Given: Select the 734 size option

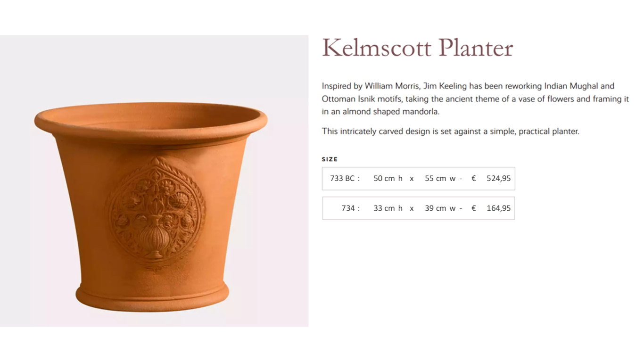Looking at the screenshot, I should 418,208.
